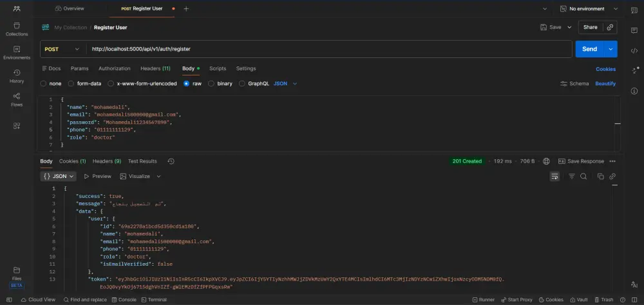Open the Console in status bar
The width and height of the screenshot is (644, 305).
[x=124, y=300]
